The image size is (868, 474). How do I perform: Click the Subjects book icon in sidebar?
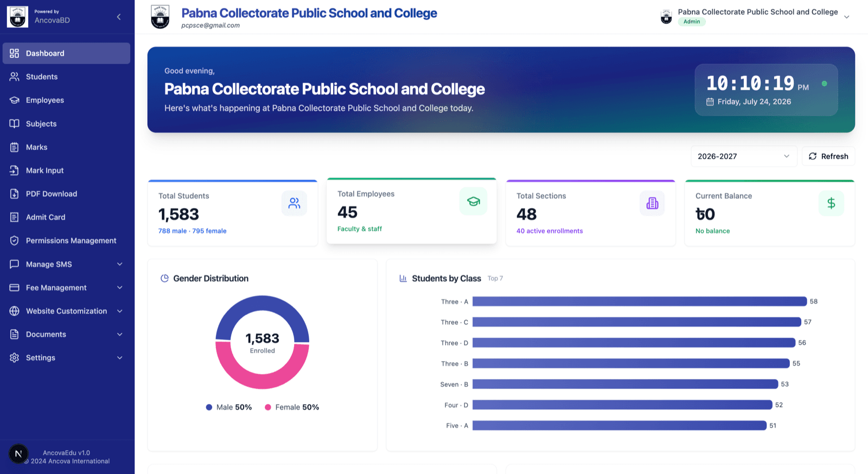pyautogui.click(x=15, y=124)
